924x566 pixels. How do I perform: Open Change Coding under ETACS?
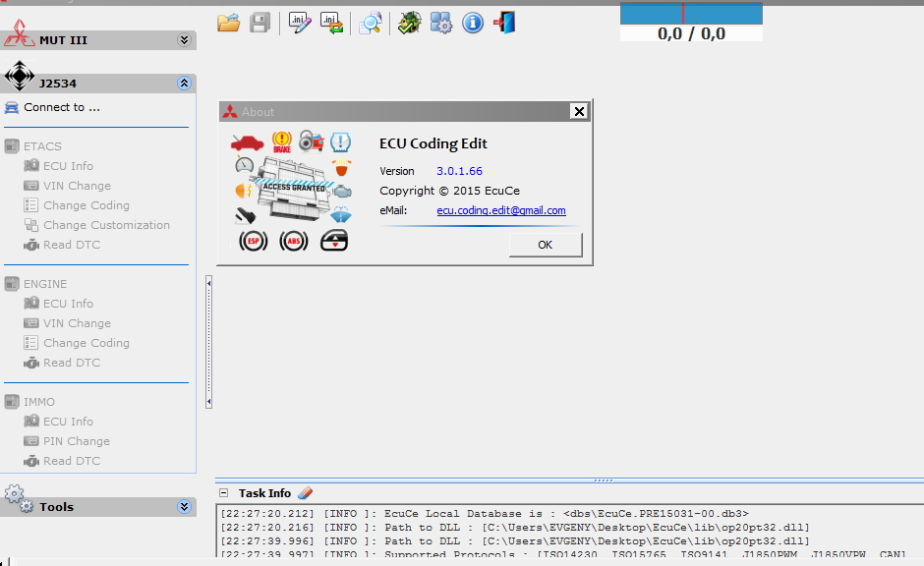[87, 205]
